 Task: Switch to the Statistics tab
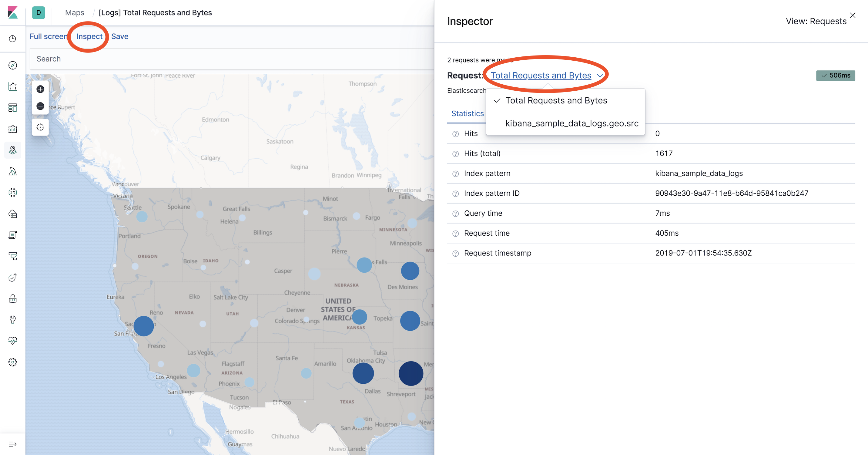(468, 113)
